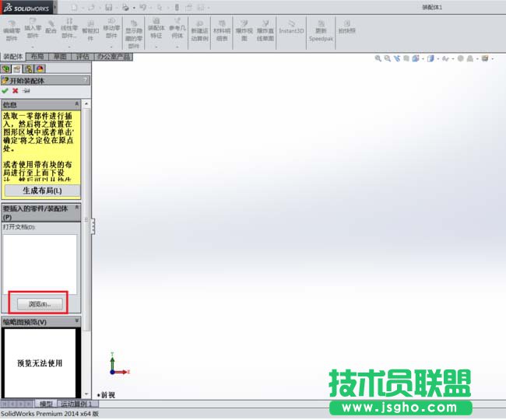
Task: Switch to the 办公室产品 tab
Action: coord(114,57)
